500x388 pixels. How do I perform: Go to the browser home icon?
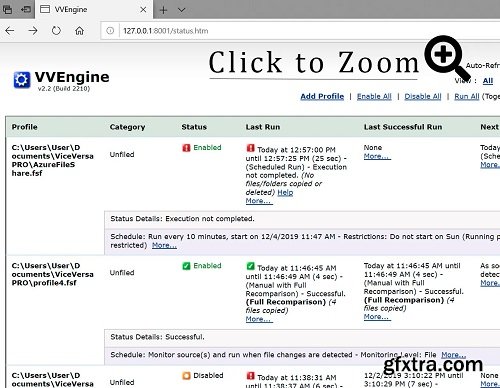pyautogui.click(x=79, y=31)
